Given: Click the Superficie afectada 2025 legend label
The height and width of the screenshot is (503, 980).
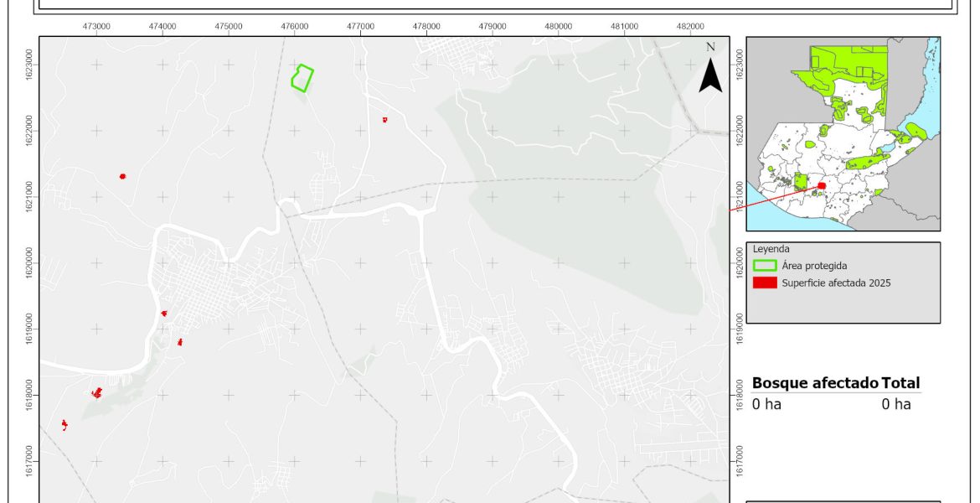Looking at the screenshot, I should (x=835, y=283).
